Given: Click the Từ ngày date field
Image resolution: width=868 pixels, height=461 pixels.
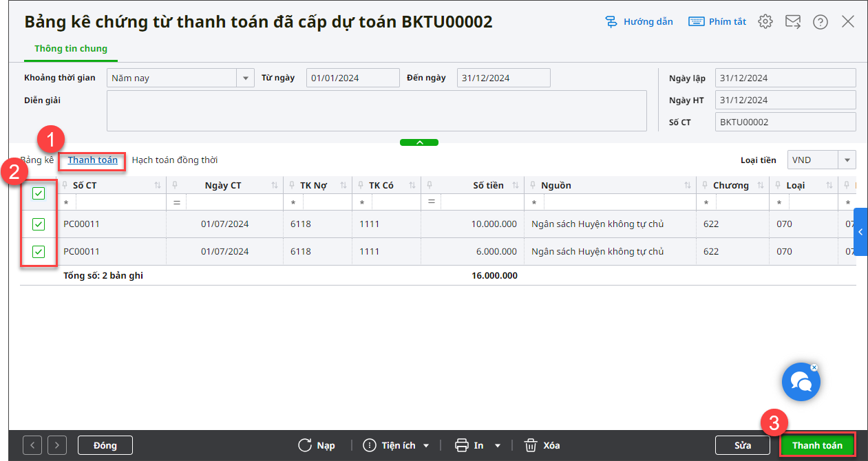Looking at the screenshot, I should point(352,78).
